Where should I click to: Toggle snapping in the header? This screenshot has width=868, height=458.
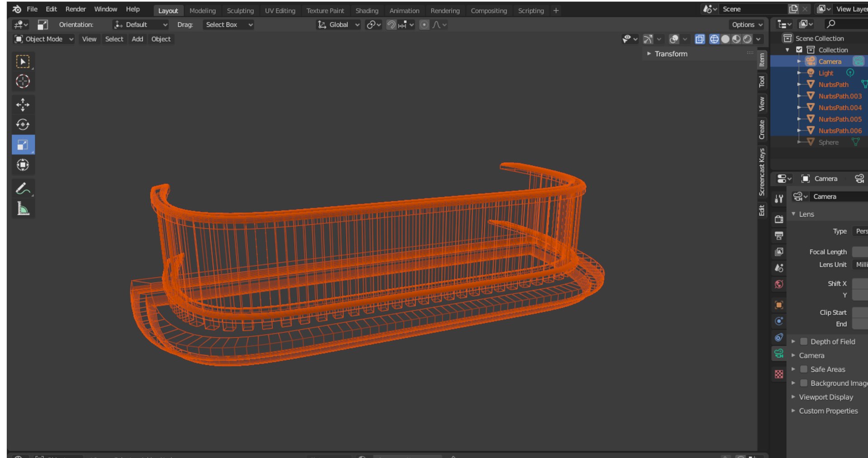click(391, 25)
